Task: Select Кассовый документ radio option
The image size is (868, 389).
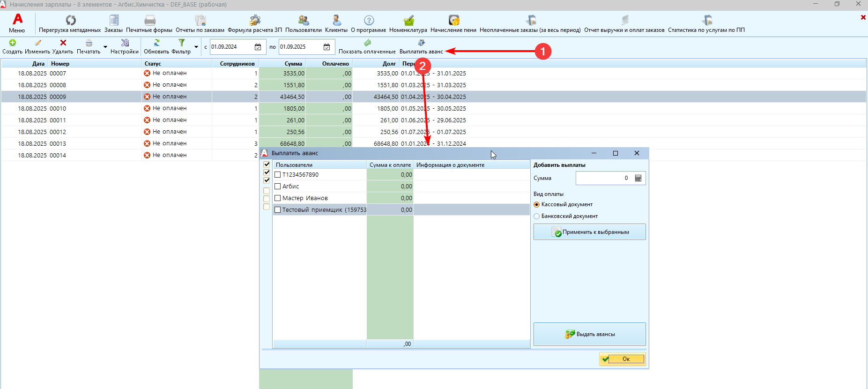Action: [537, 204]
